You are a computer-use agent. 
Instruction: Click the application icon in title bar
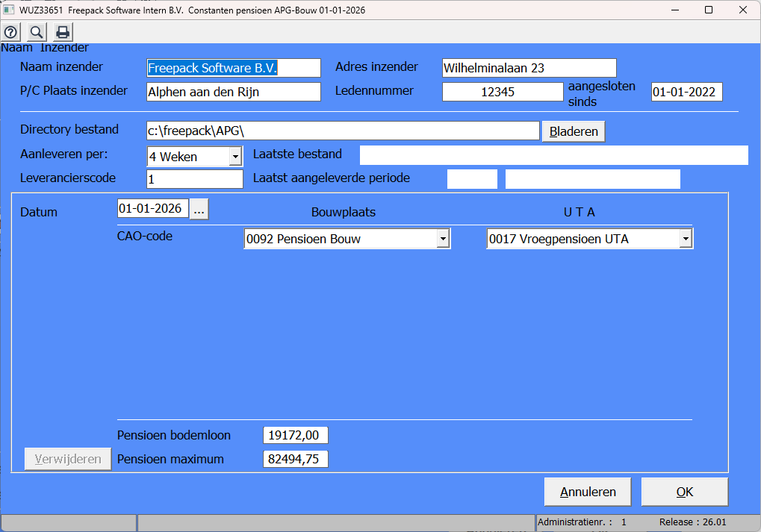coord(9,10)
